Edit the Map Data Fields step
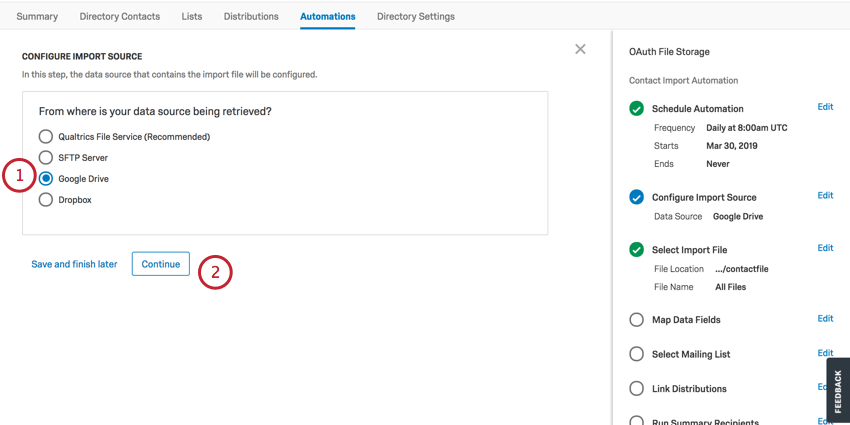 tap(825, 318)
